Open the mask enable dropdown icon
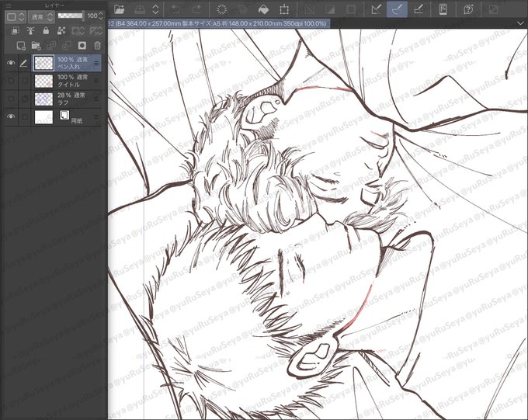Viewport: 528px width, 420px height. pos(78,31)
